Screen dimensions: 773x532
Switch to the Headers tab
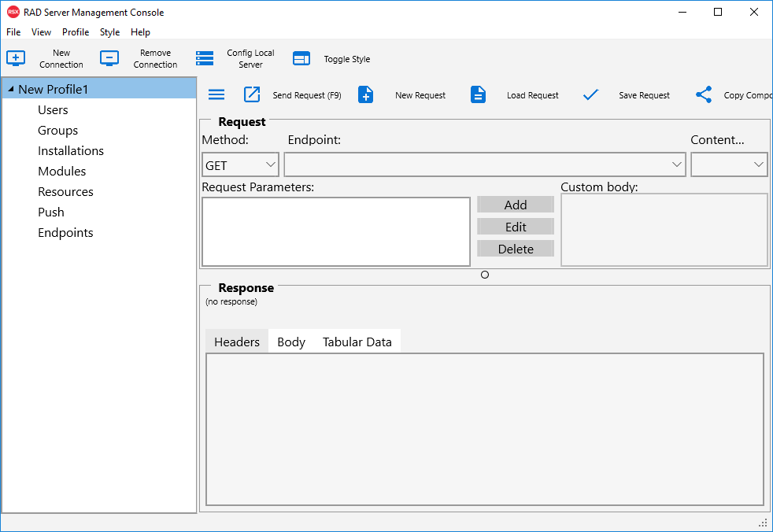point(237,342)
